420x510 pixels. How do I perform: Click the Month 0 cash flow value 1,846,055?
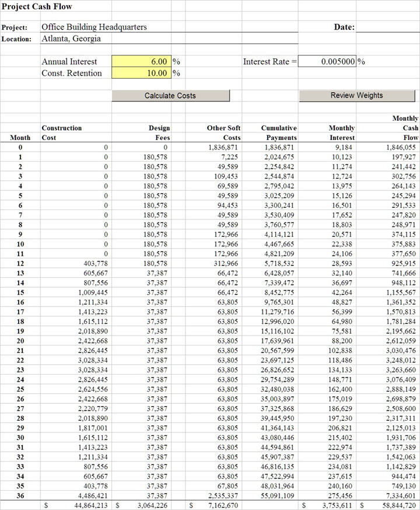(401, 148)
